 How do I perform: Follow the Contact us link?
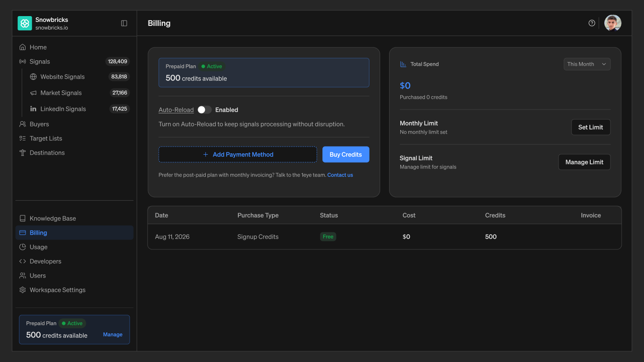[340, 175]
